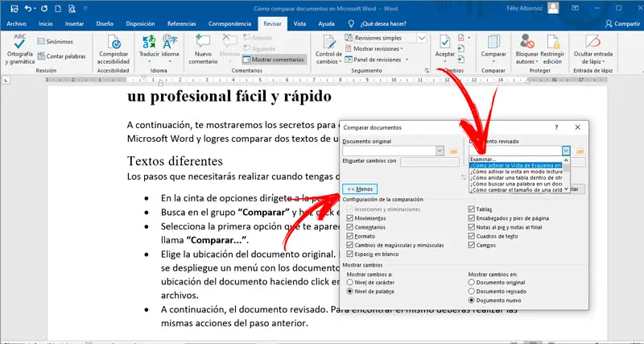Choose Examinar... in dropdown list
This screenshot has height=344, width=644.
517,159
